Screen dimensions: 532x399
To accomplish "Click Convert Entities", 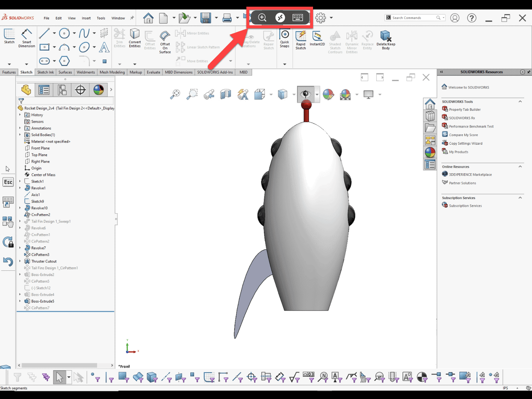I will tap(135, 38).
